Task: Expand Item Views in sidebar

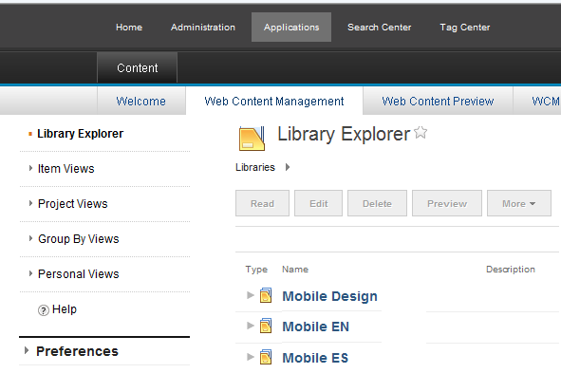Action: pos(30,168)
